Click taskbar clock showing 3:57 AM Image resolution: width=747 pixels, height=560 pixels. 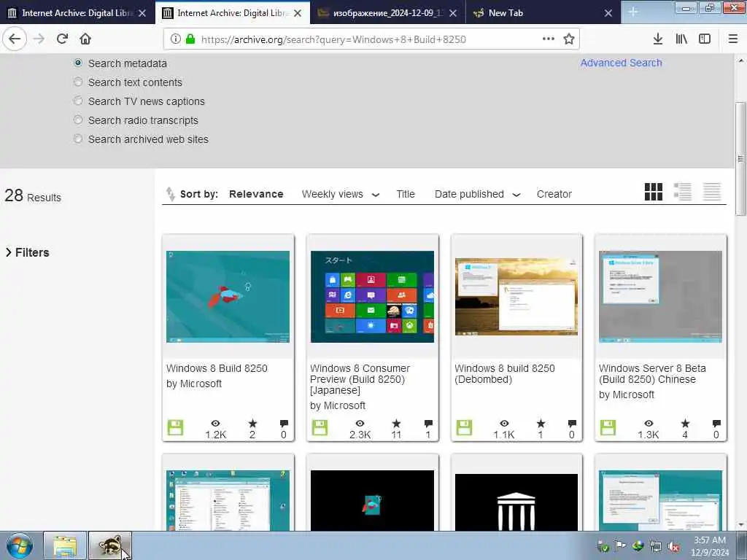click(x=710, y=546)
